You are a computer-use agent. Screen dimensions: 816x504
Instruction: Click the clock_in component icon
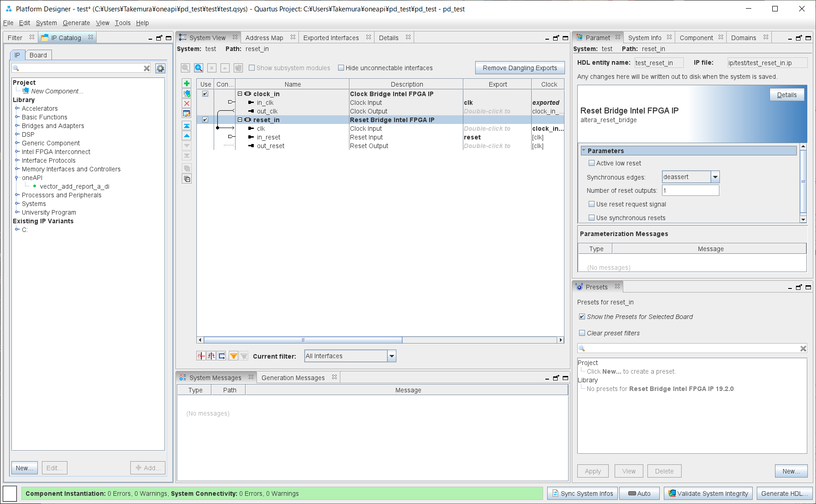tap(248, 94)
